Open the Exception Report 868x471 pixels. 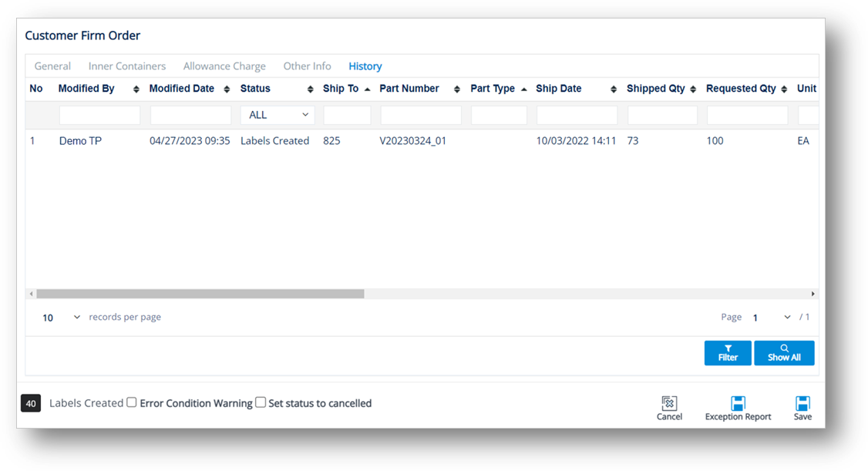pos(738,408)
